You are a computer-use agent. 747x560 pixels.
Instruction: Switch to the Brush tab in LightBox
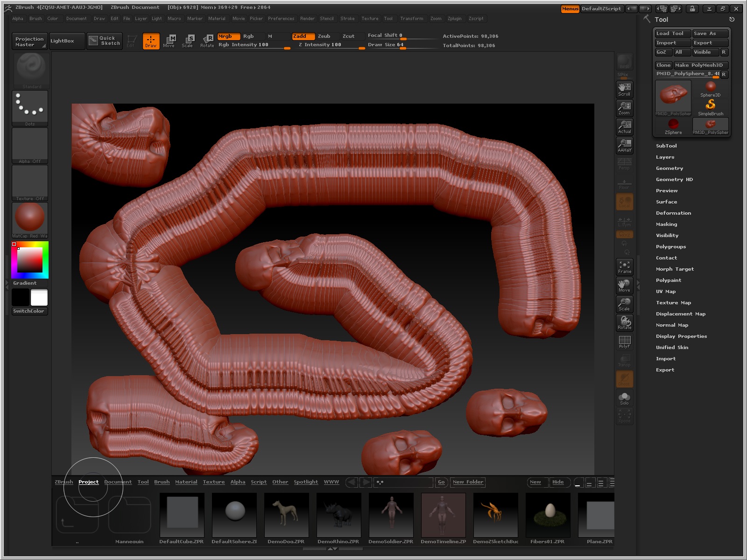click(x=162, y=482)
